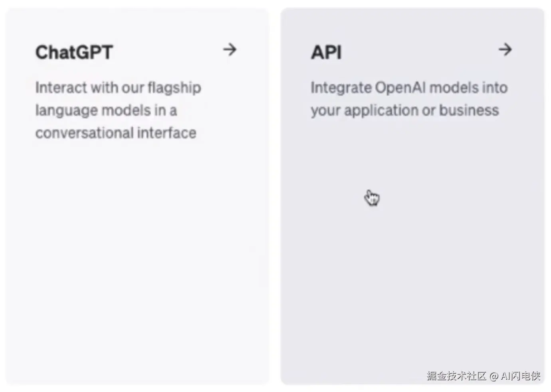Click the arrow icon on ChatGPT card
Screen dimensions: 551x392
pyautogui.click(x=230, y=50)
